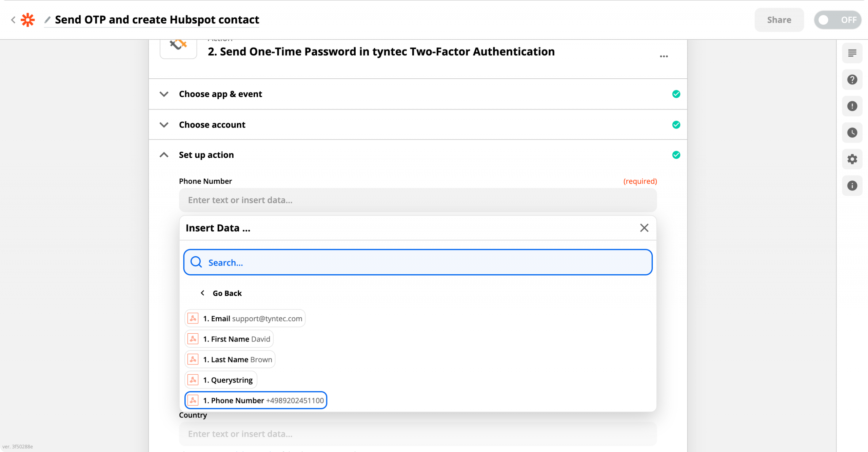Click the green checkmark beside Set up action
The width and height of the screenshot is (868, 452).
pyautogui.click(x=676, y=155)
